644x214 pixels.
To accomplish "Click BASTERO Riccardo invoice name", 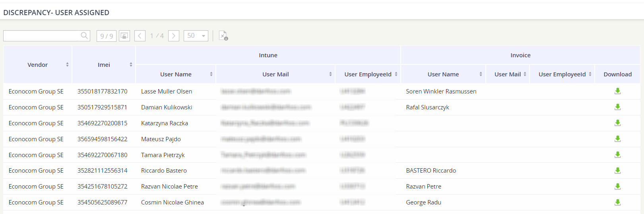I will (x=431, y=171).
